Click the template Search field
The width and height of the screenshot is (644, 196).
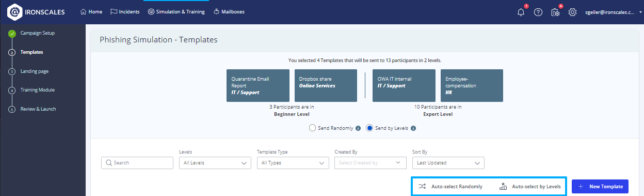point(137,162)
